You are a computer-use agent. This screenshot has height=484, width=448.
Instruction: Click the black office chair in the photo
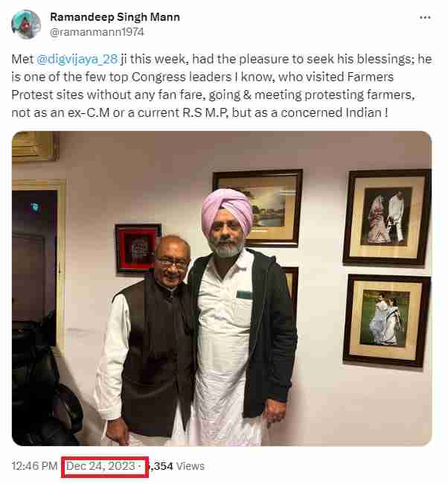click(x=45, y=386)
